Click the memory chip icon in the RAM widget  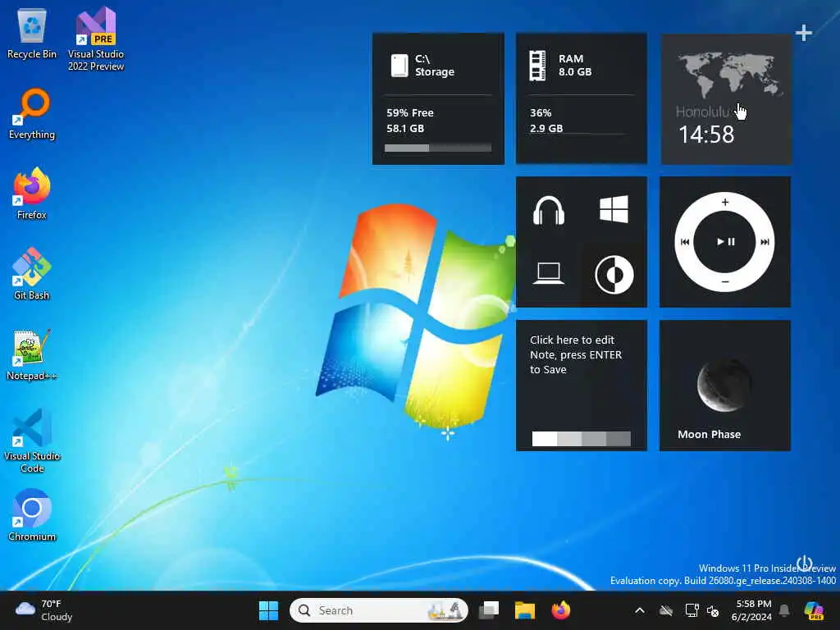pos(537,66)
